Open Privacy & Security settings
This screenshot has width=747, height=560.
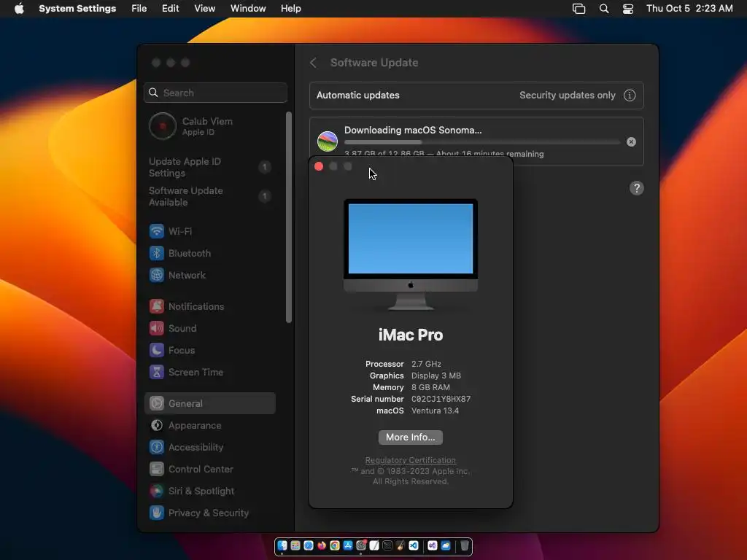coord(209,513)
